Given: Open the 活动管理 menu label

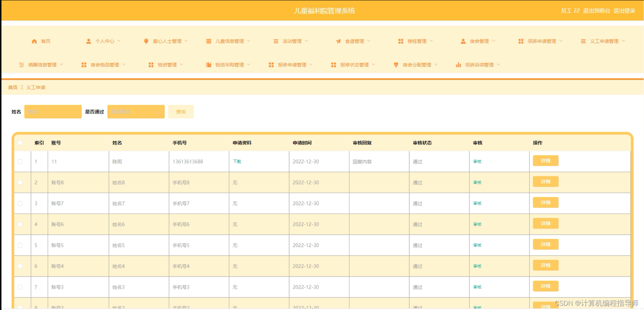Looking at the screenshot, I should (292, 42).
